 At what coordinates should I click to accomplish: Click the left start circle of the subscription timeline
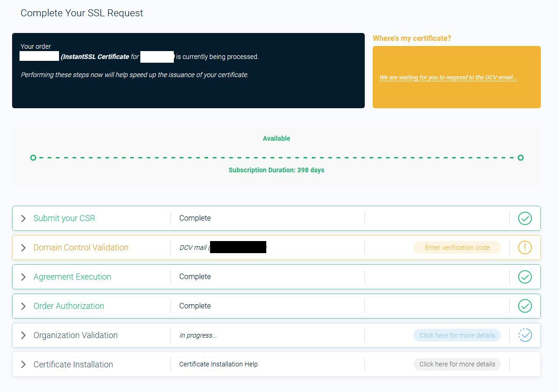33,157
